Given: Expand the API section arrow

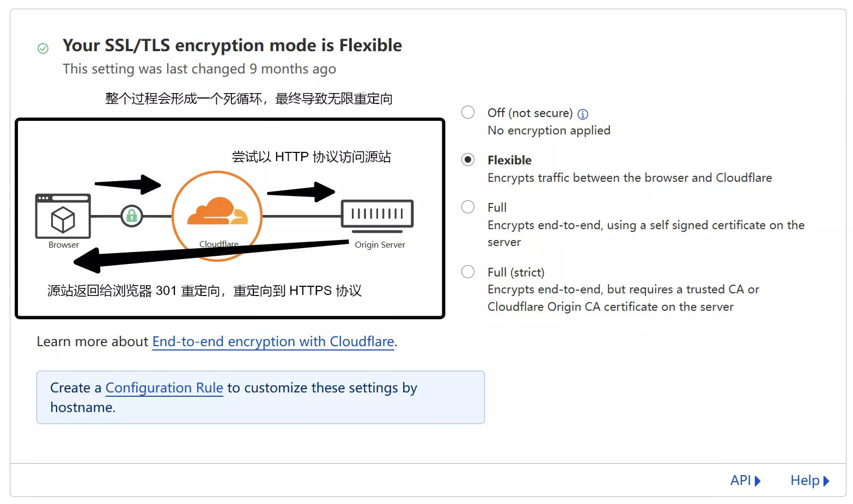Looking at the screenshot, I should pos(758,481).
